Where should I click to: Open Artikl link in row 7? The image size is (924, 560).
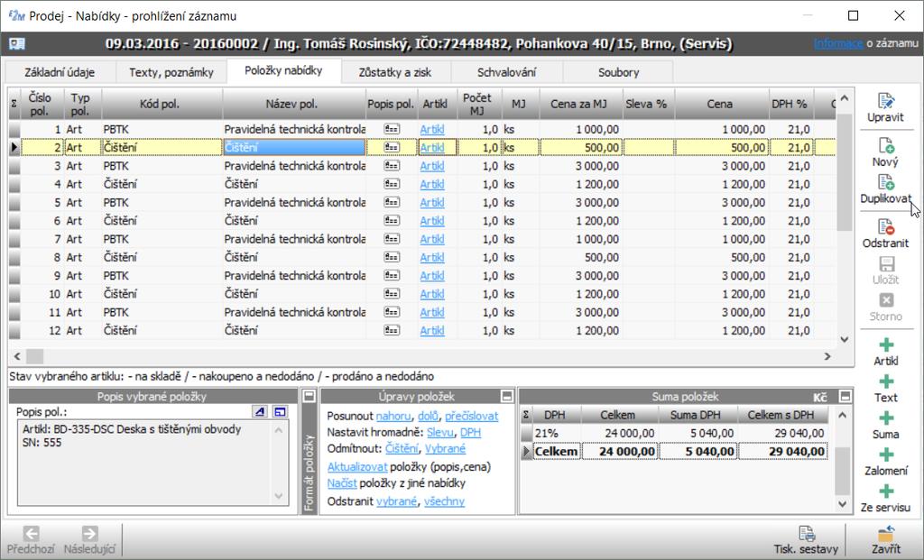pyautogui.click(x=432, y=239)
